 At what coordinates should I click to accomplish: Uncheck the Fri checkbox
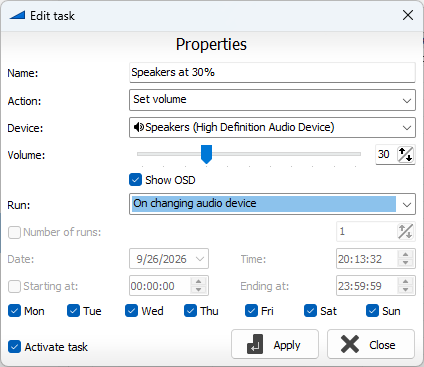(x=251, y=311)
